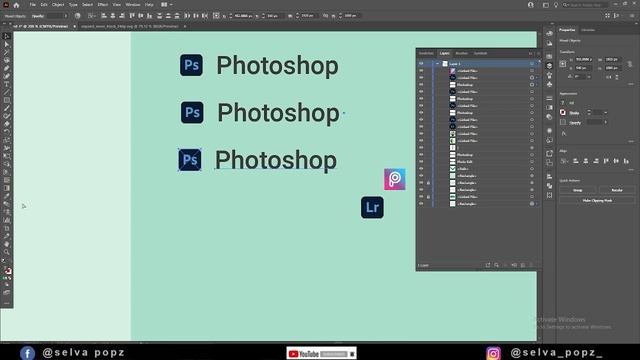The image size is (640, 360).
Task: Select the Eraser tool
Action: 7,124
